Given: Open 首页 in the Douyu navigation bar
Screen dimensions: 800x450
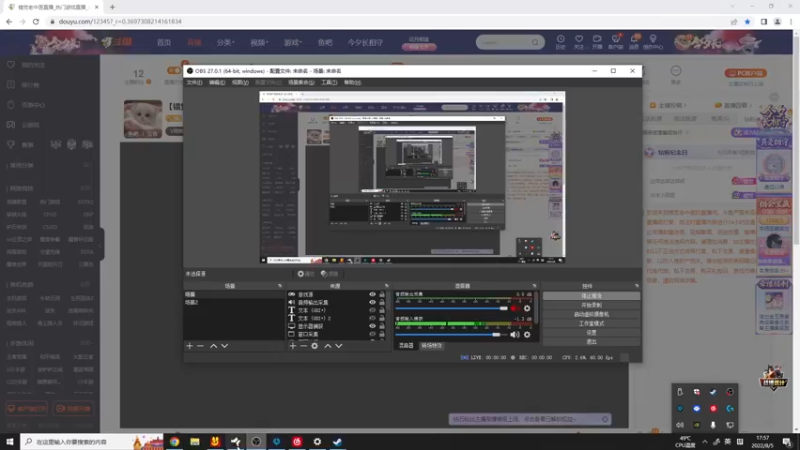Looking at the screenshot, I should 164,43.
